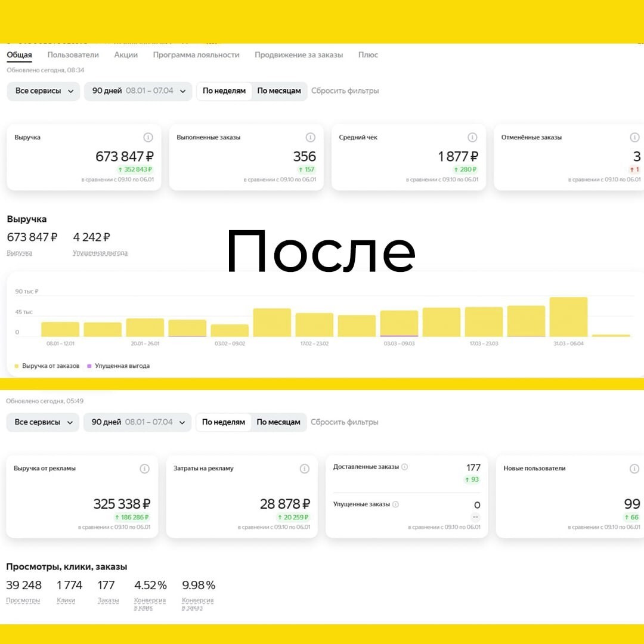Select the tallest chart bar 31.03 – 06.04

pyautogui.click(x=568, y=317)
